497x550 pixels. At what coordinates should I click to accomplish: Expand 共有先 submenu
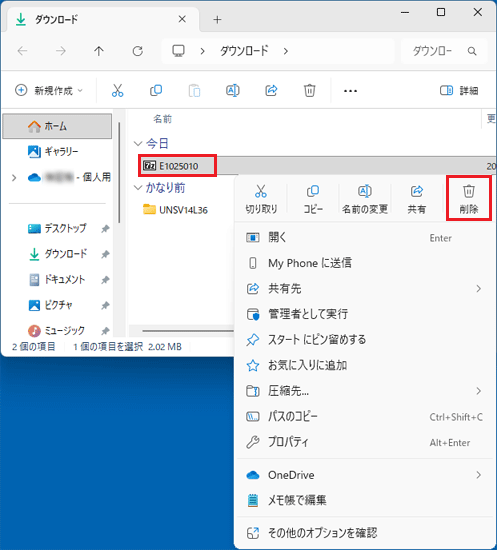coord(478,289)
